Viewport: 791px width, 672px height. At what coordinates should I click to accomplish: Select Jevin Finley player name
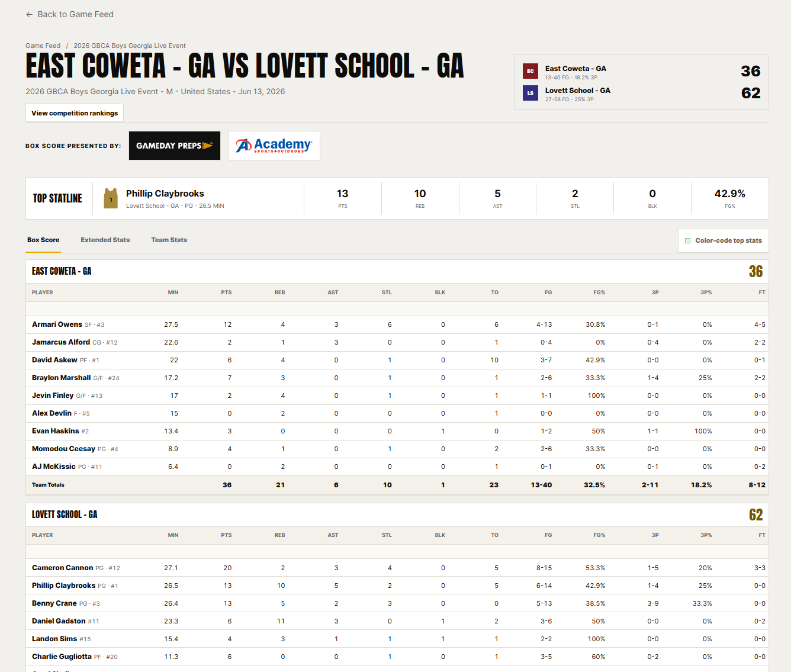pyautogui.click(x=53, y=396)
